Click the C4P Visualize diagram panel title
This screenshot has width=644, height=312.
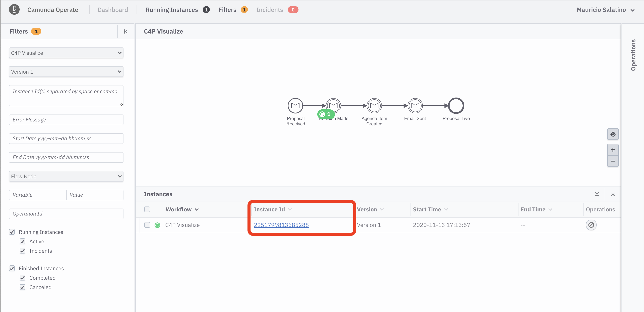point(164,31)
